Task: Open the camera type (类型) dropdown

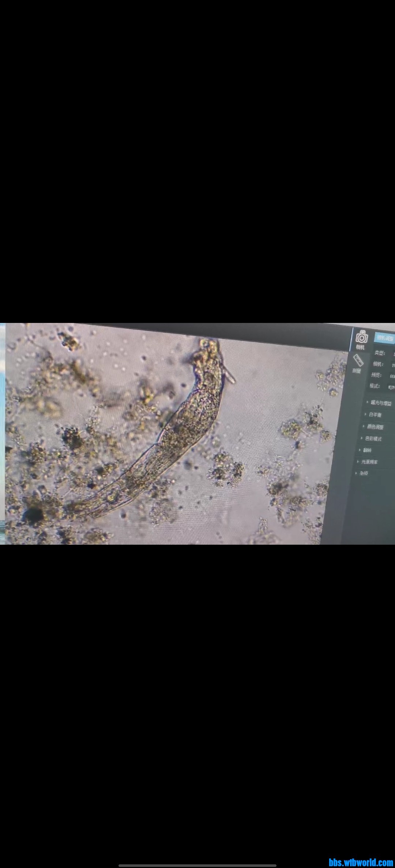Action: pyautogui.click(x=392, y=354)
